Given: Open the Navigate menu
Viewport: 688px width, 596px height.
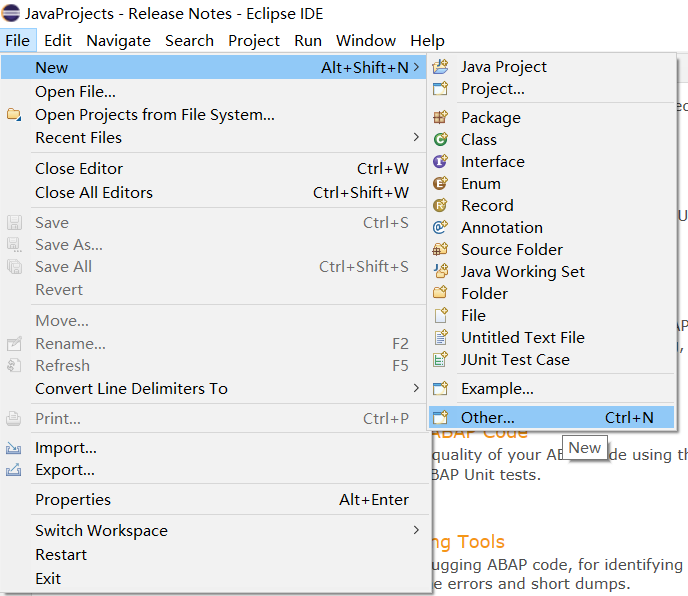Looking at the screenshot, I should tap(118, 41).
